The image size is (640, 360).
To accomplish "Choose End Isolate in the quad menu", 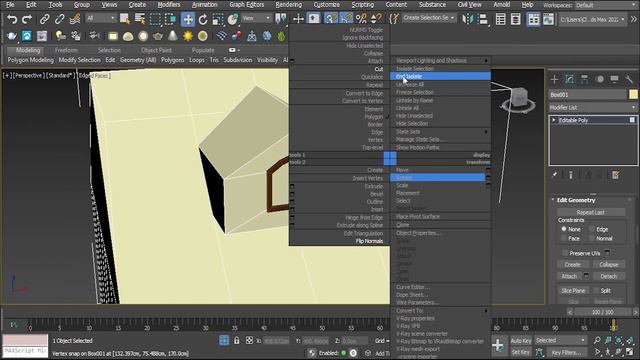I will point(440,76).
